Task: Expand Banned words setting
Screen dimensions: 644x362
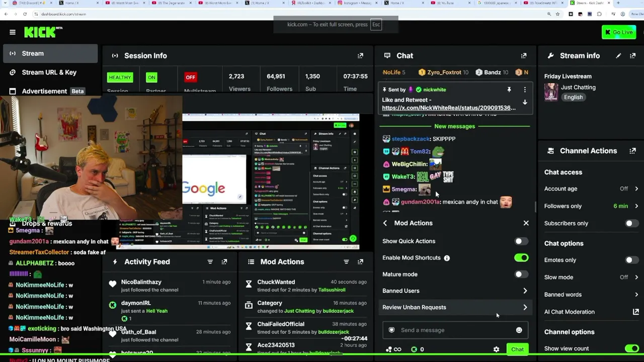Action: point(591,295)
